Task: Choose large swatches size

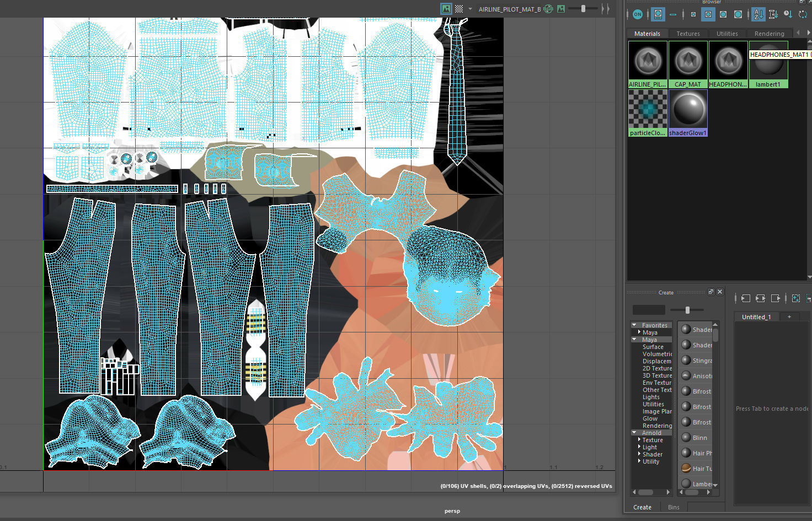Action: pos(723,14)
